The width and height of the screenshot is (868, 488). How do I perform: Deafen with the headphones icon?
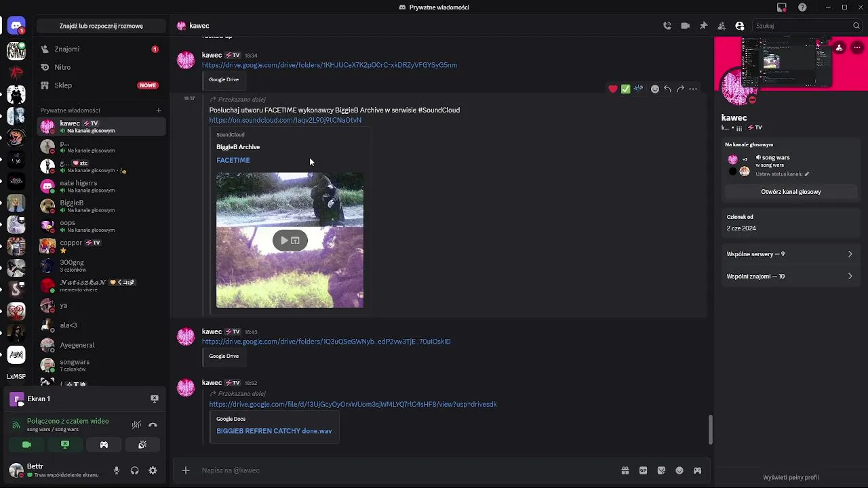(x=134, y=470)
